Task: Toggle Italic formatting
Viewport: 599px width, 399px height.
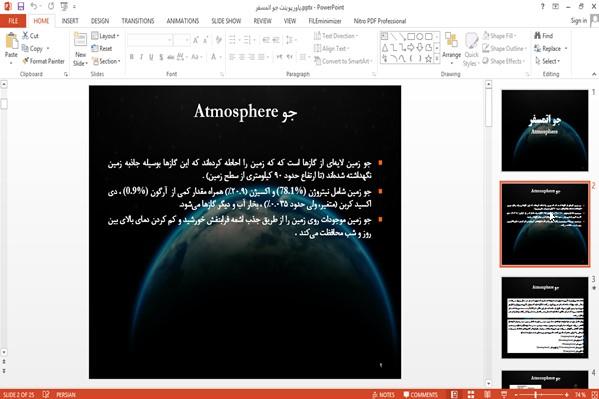Action: pos(141,57)
